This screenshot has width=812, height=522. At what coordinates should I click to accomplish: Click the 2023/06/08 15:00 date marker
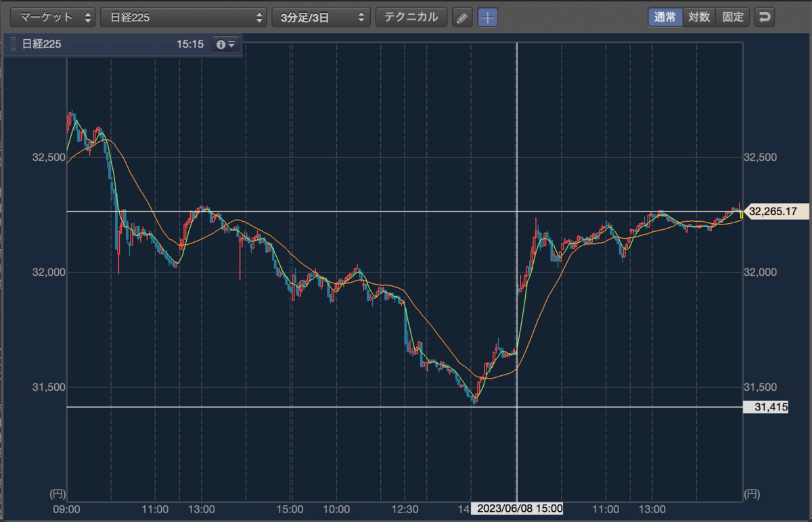coord(518,508)
